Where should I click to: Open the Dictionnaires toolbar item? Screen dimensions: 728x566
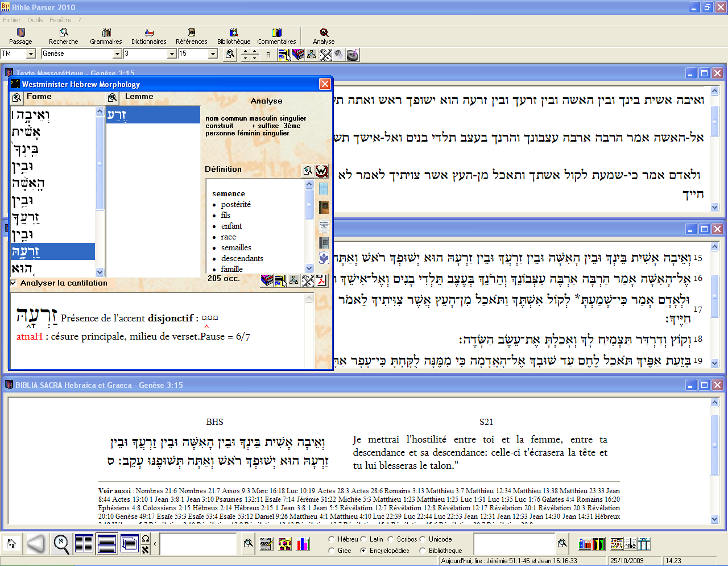149,36
